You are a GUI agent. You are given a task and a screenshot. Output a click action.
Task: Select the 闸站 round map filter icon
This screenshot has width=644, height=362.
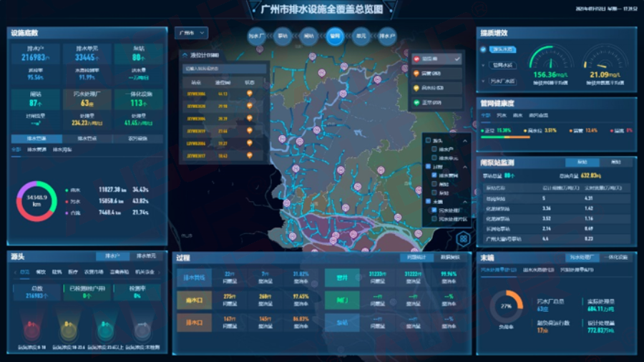click(x=309, y=35)
